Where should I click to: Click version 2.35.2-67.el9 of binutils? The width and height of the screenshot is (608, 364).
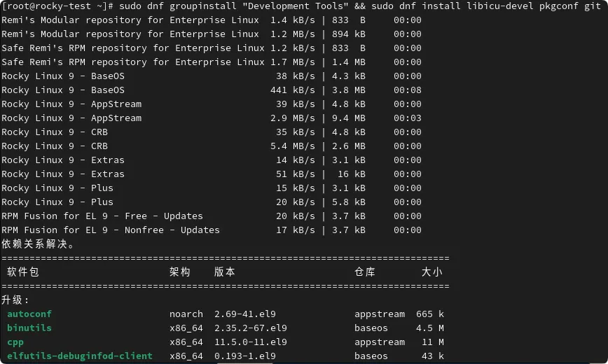251,328
